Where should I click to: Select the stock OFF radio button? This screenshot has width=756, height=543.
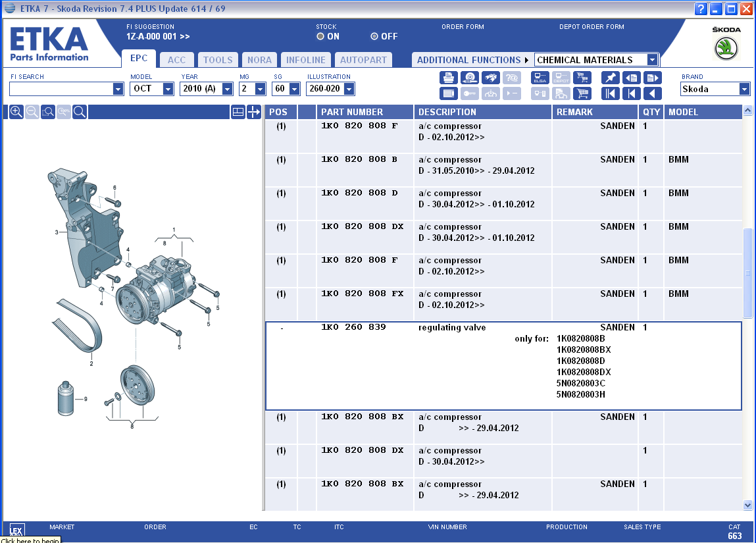pos(374,36)
